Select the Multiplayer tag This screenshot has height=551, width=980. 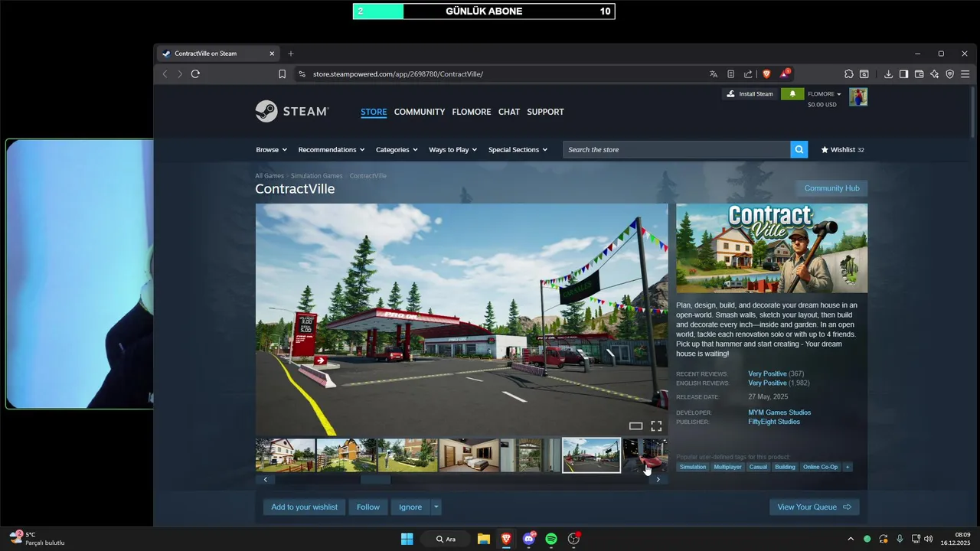[x=728, y=467]
